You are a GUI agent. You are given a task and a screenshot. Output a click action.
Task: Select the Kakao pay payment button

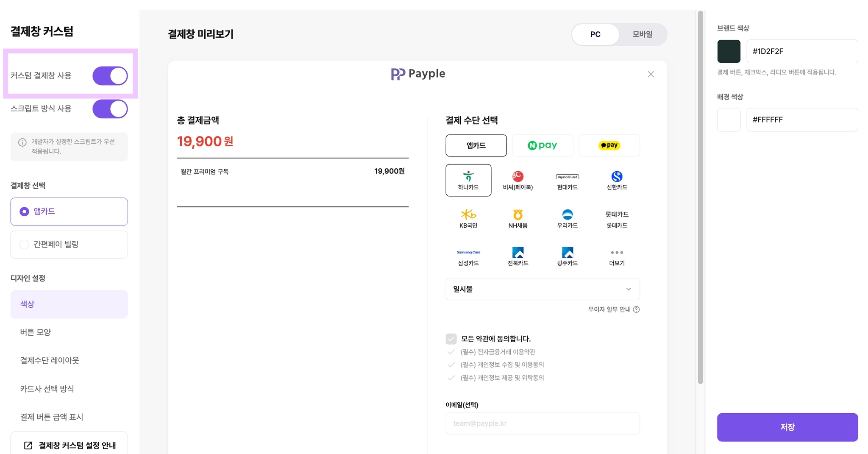609,145
